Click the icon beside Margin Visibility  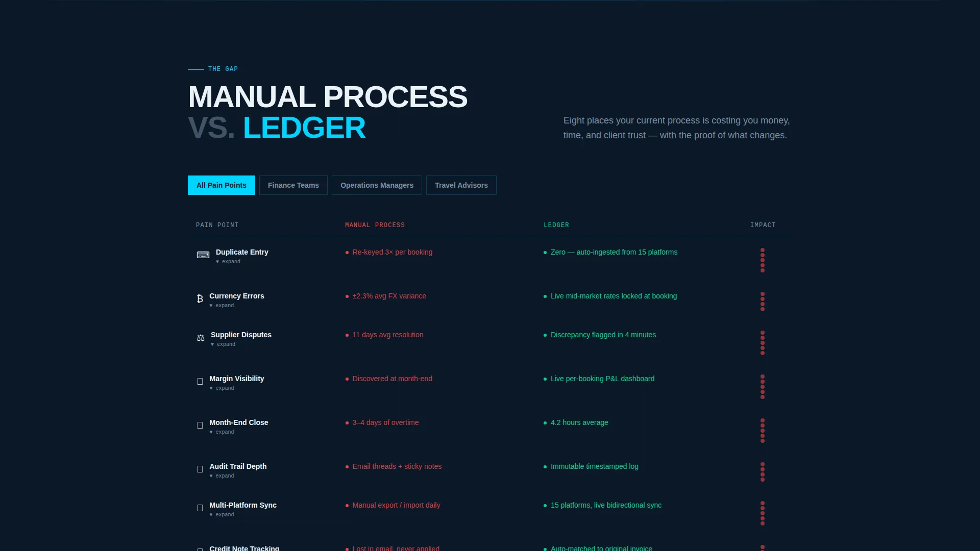coord(200,382)
